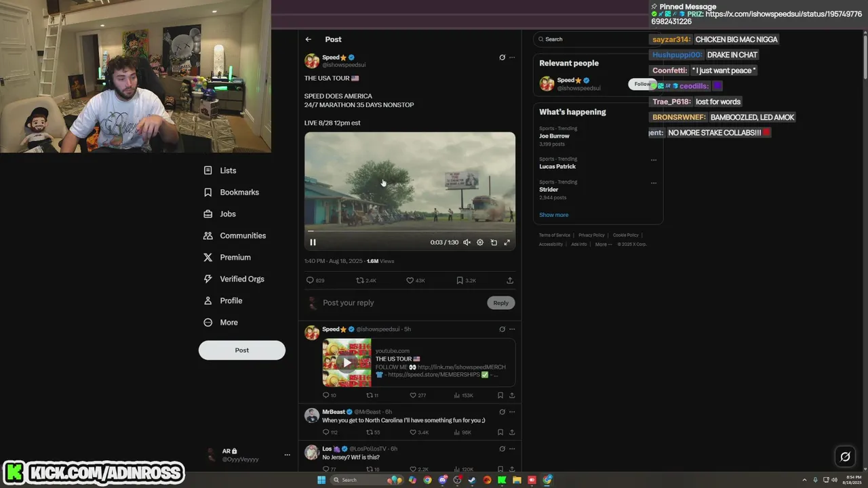Open Lists in the X sidebar

220,171
